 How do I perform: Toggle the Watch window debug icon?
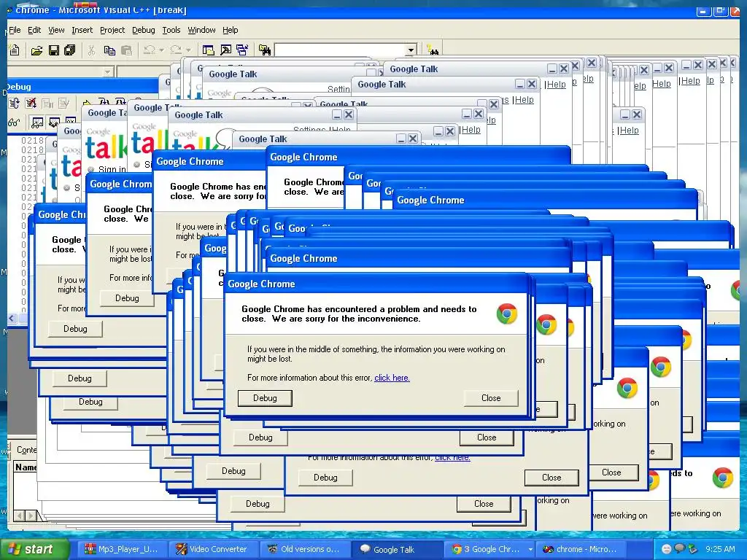coord(37,122)
